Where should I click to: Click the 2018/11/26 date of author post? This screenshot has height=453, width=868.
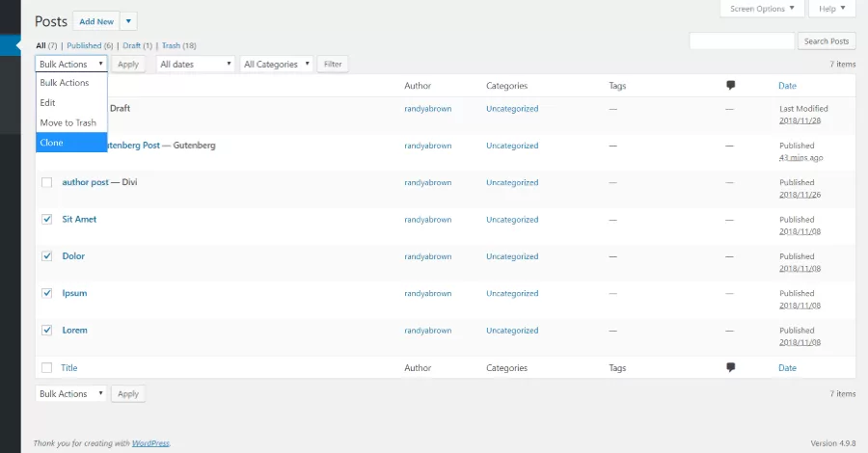(800, 195)
